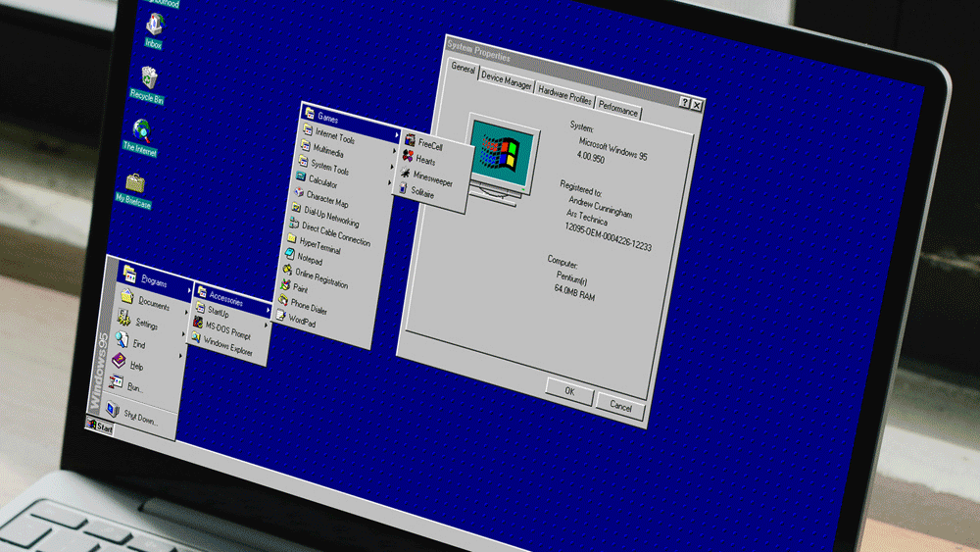
Task: Click the Phone Dialer icon
Action: (x=283, y=301)
